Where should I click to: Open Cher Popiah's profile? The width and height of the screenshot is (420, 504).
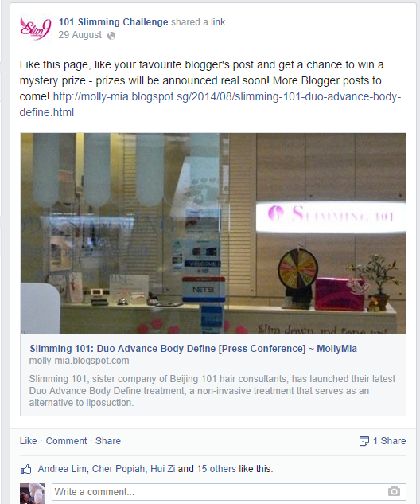tap(119, 469)
